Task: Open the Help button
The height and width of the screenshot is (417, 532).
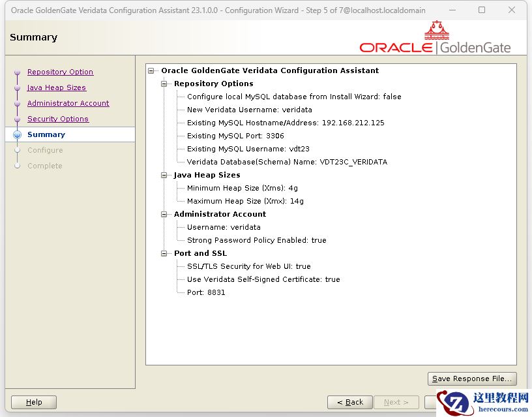Action: [x=34, y=403]
